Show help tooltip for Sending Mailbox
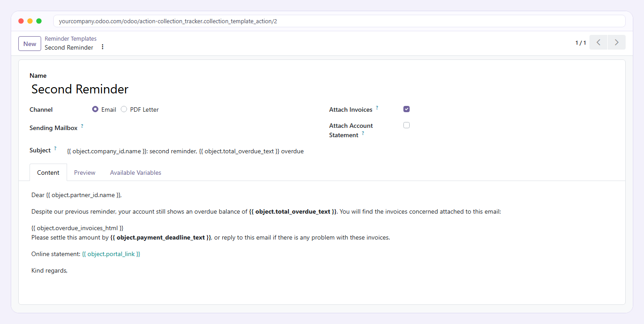Viewport: 644px width, 324px height. [x=82, y=126]
